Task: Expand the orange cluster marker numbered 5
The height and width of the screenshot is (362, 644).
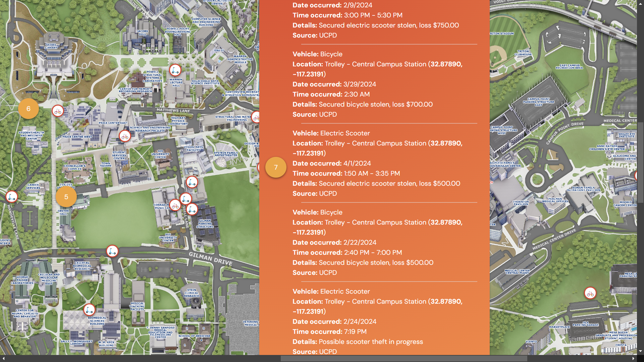Action: (x=66, y=197)
